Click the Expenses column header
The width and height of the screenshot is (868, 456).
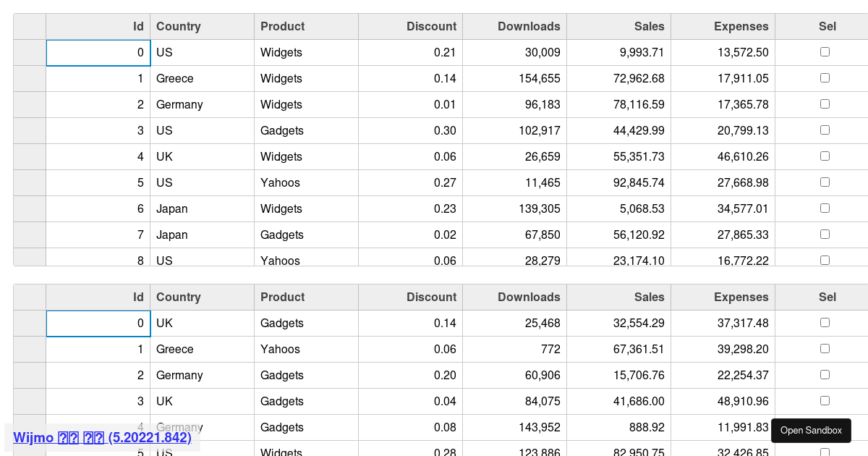click(741, 26)
